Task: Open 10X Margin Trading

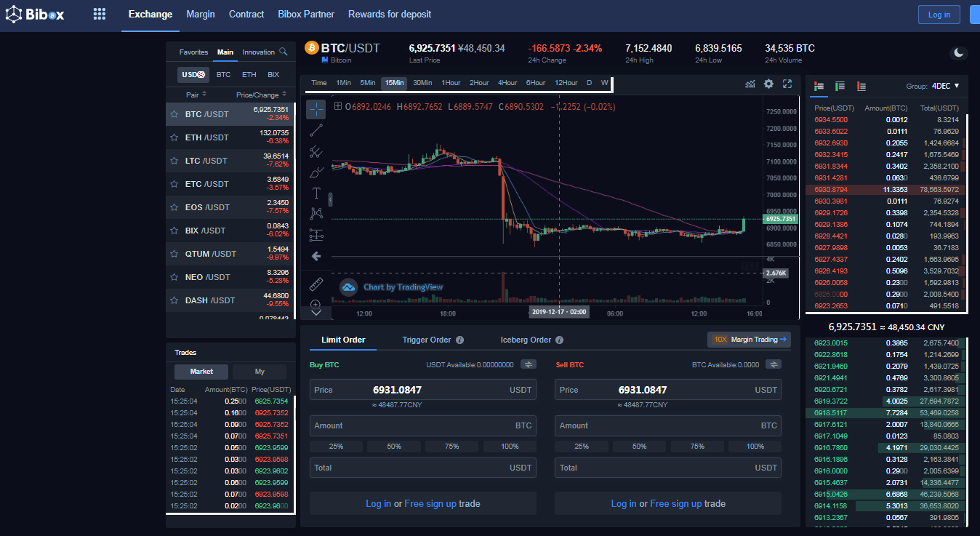Action: (749, 340)
